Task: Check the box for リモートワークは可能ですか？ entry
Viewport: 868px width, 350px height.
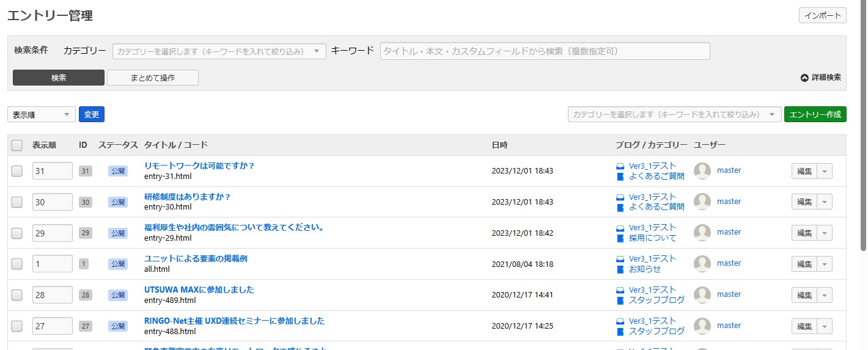Action: pos(17,172)
